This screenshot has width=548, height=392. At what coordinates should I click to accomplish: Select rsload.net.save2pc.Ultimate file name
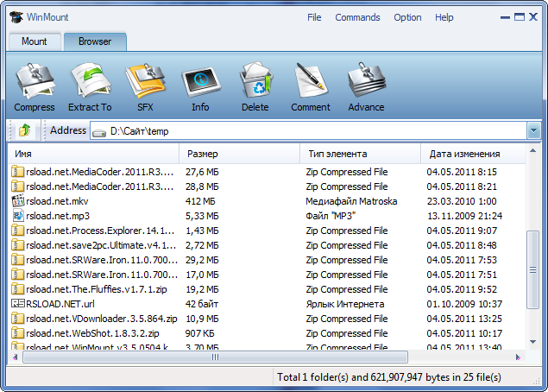[101, 245]
